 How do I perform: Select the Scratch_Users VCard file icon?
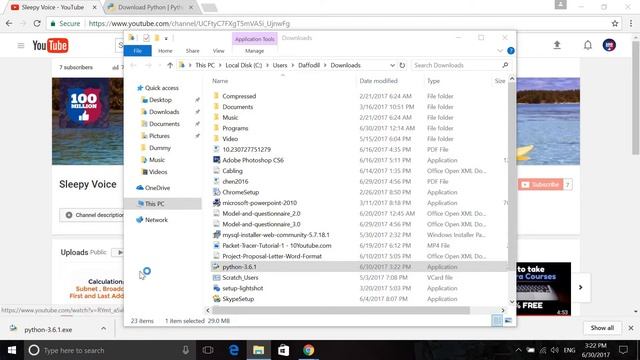click(x=216, y=278)
